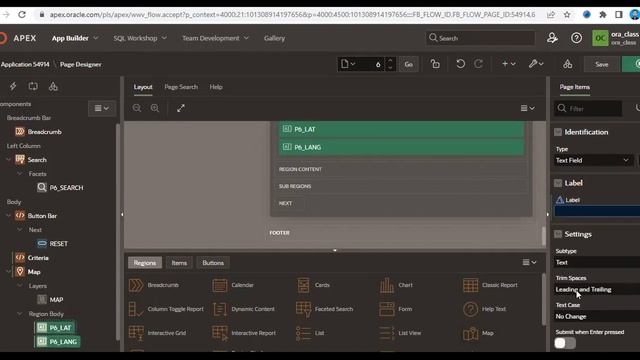This screenshot has height=360, width=640.
Task: Select the Help Text region
Action: click(484, 309)
